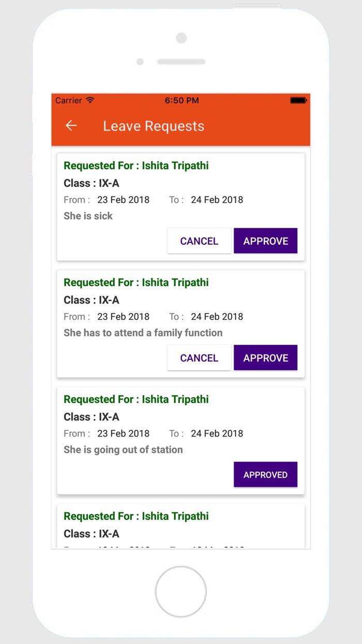Image resolution: width=362 pixels, height=644 pixels.
Task: Cancel the leave request citing 'She is sick'
Action: click(x=199, y=241)
